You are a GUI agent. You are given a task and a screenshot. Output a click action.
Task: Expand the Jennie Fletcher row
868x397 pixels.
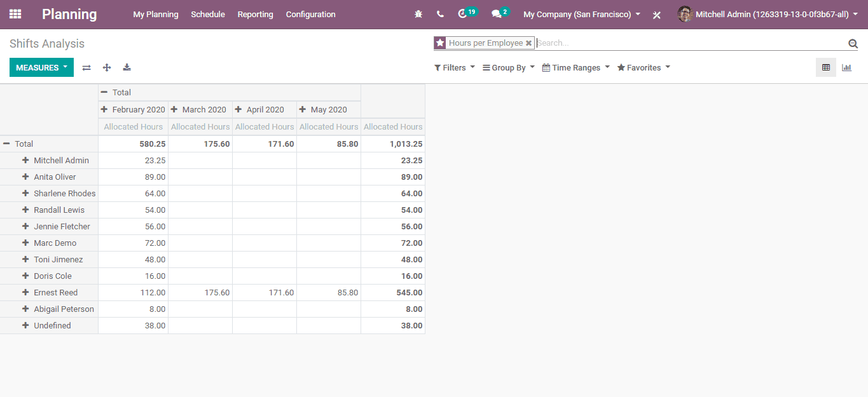coord(49,226)
